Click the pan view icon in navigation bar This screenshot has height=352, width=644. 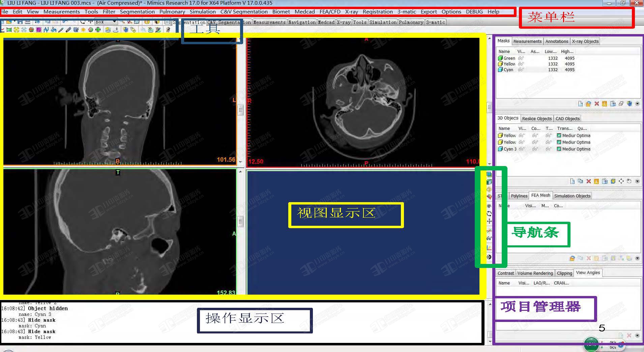(489, 221)
